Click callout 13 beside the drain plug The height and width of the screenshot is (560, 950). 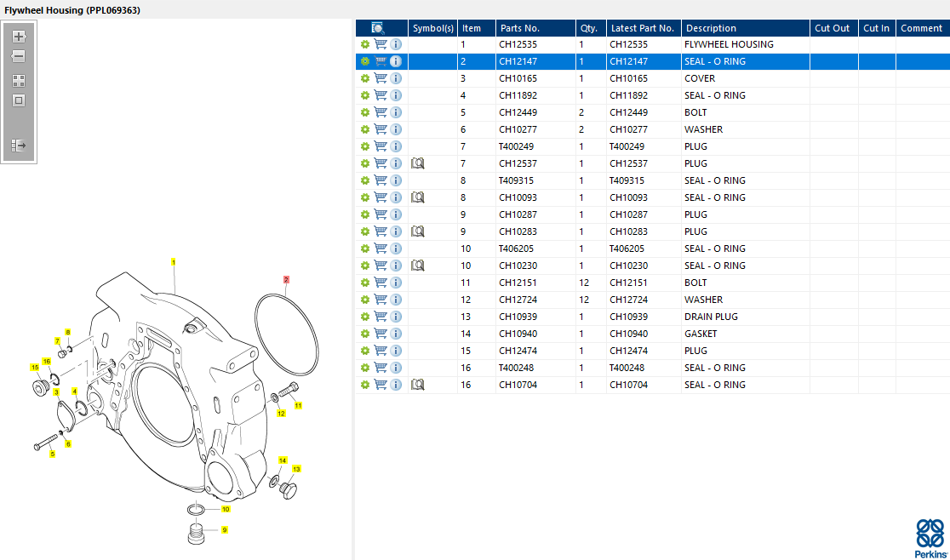[296, 469]
